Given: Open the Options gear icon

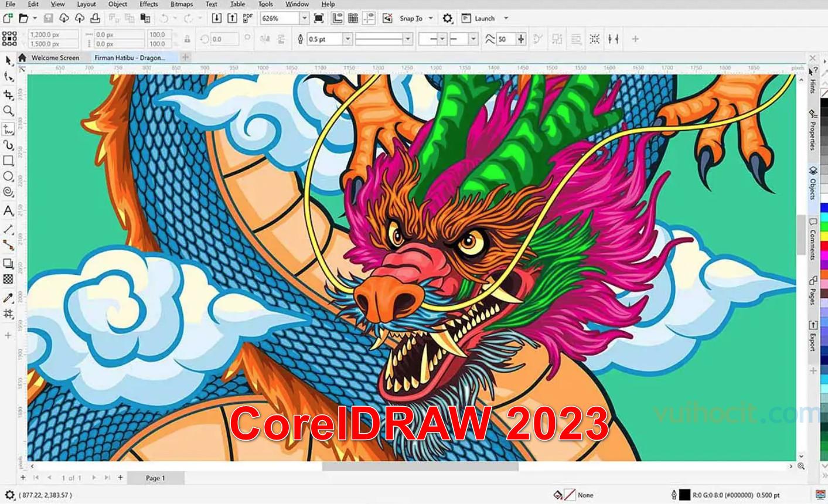Looking at the screenshot, I should (x=448, y=18).
